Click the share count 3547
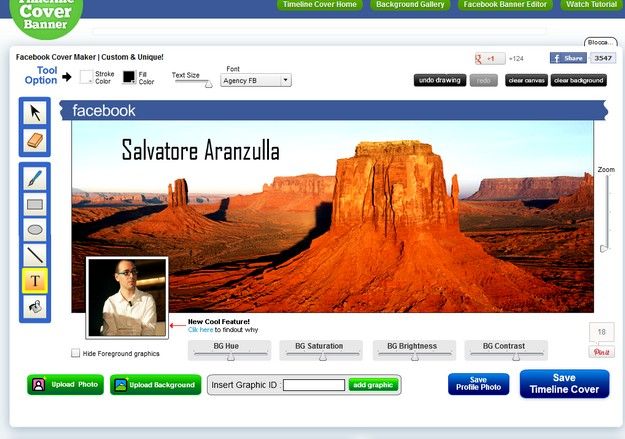 [603, 58]
